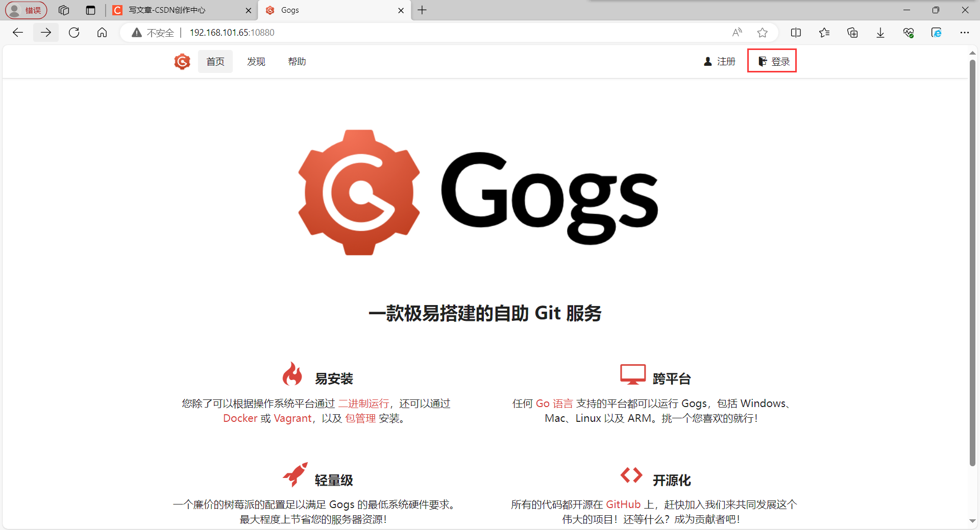Click the Edge sidebar icon in the toolbar

[937, 33]
